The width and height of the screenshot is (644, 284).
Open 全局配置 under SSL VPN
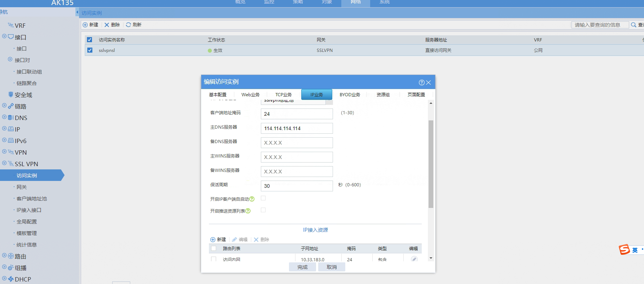coord(27,222)
